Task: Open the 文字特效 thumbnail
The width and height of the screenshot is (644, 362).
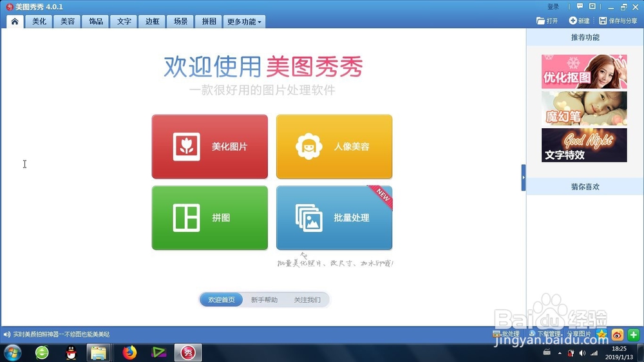Action: click(x=584, y=145)
